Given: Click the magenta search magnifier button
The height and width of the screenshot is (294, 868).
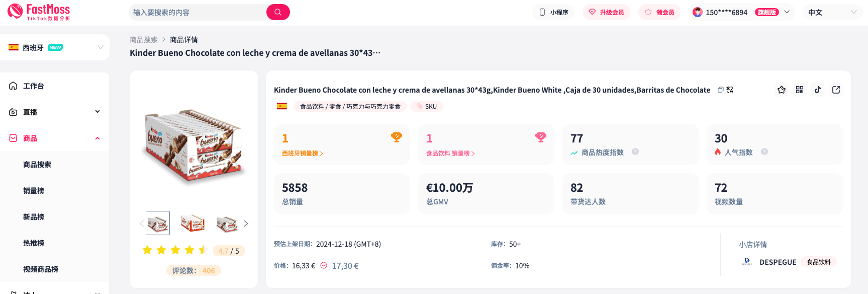Looking at the screenshot, I should coord(278,12).
